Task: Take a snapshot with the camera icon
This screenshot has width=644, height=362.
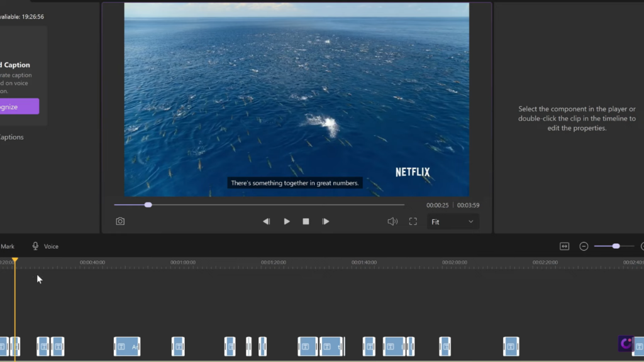Action: (x=120, y=222)
